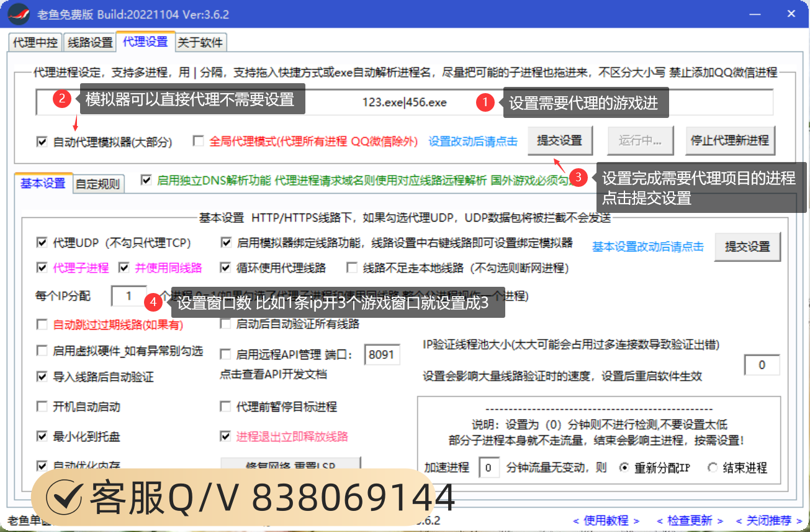Select the 自定规则 sub-tab

click(97, 184)
